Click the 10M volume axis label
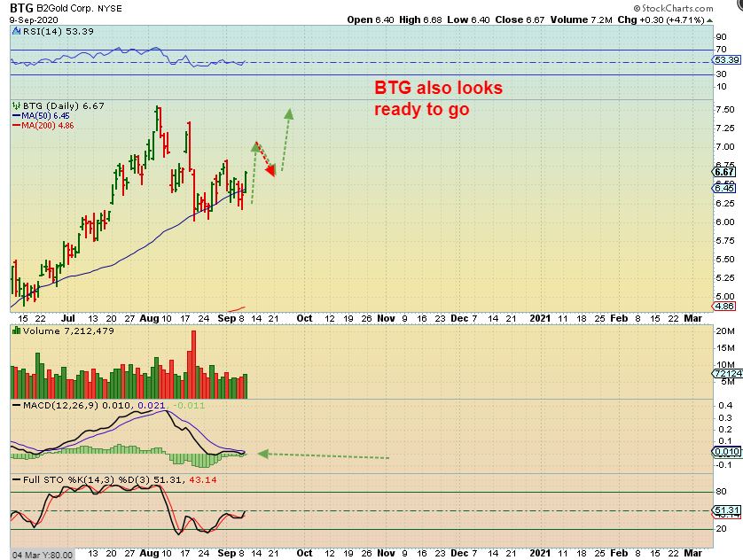Image resolution: width=743 pixels, height=560 pixels. click(x=725, y=365)
